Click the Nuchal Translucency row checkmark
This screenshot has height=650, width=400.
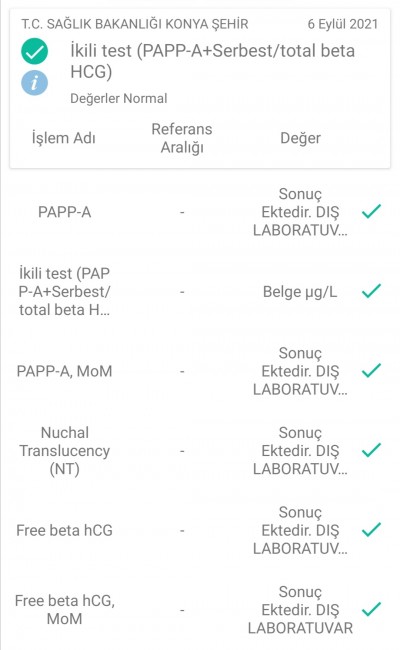pos(371,450)
